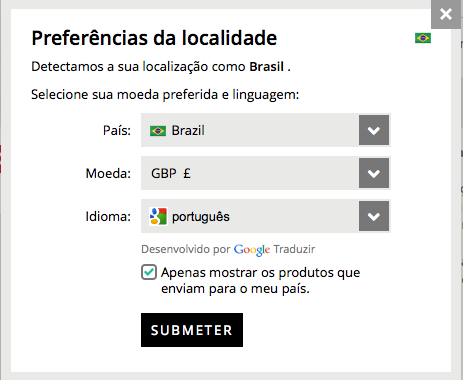The image size is (463, 380).
Task: Click the Moeda label
Action: coord(108,173)
